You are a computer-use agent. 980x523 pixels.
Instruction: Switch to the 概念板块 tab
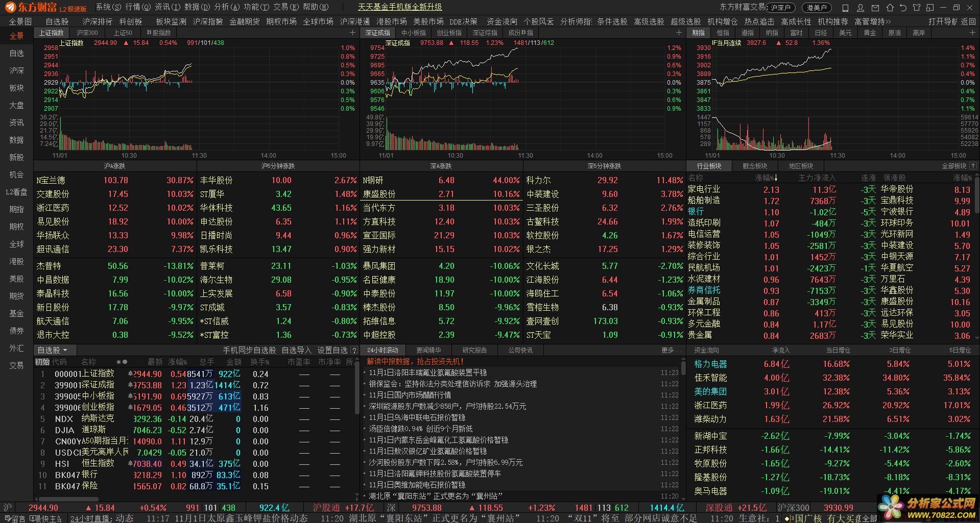[x=755, y=166]
